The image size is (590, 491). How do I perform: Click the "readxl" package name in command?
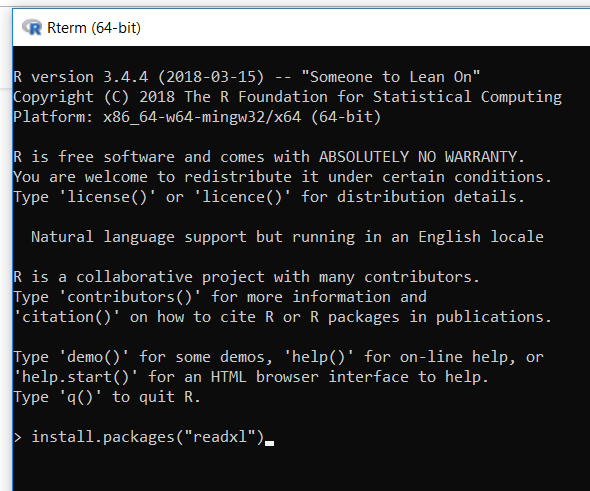220,436
